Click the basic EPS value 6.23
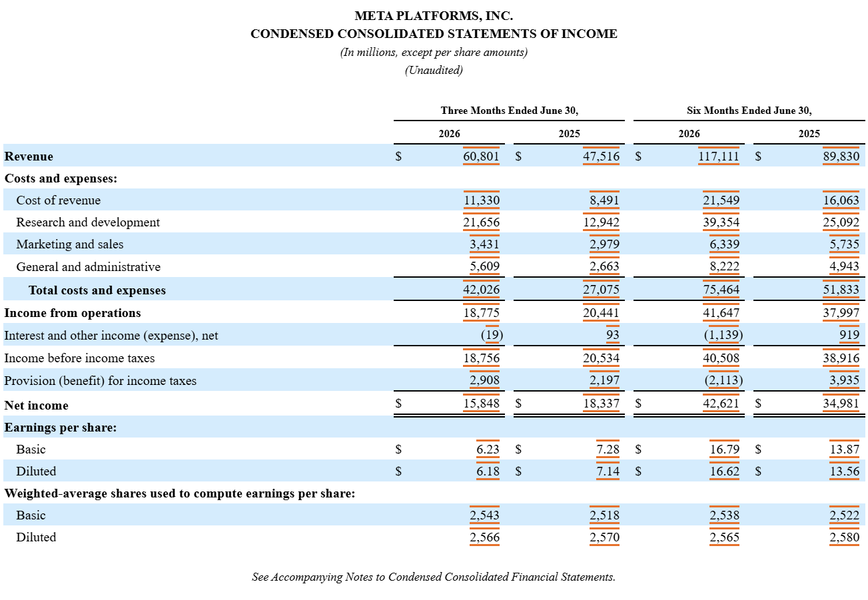 488,450
